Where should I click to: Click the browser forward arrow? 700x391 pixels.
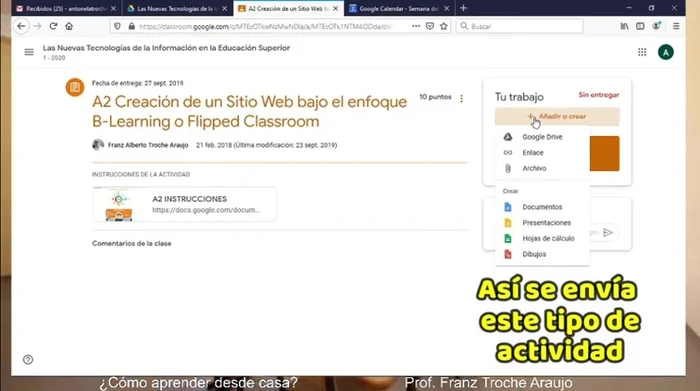pyautogui.click(x=37, y=26)
